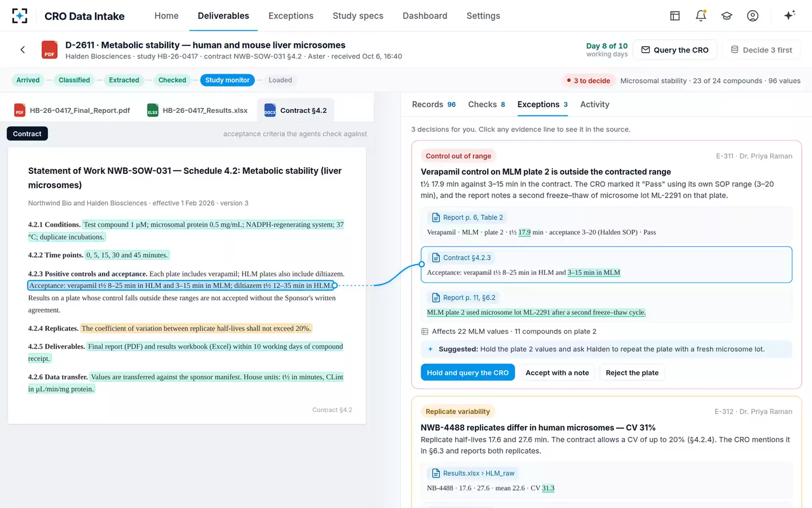Click the highlighted 4.2.2 time points text
Viewport: 812px width, 508px height.
[127, 255]
